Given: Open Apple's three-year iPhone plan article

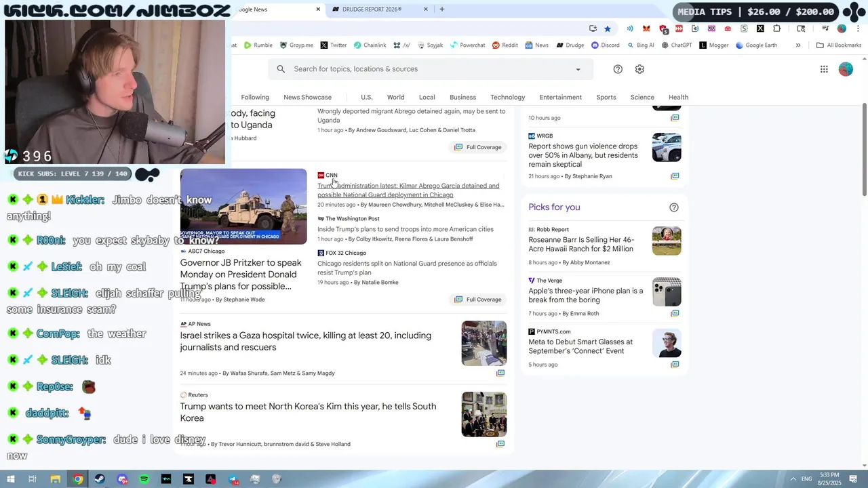Looking at the screenshot, I should [586, 296].
